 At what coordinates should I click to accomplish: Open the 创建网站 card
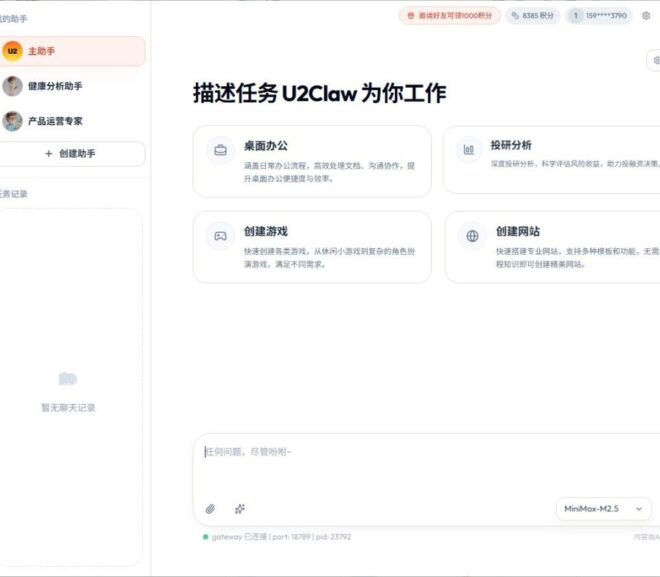pyautogui.click(x=552, y=247)
